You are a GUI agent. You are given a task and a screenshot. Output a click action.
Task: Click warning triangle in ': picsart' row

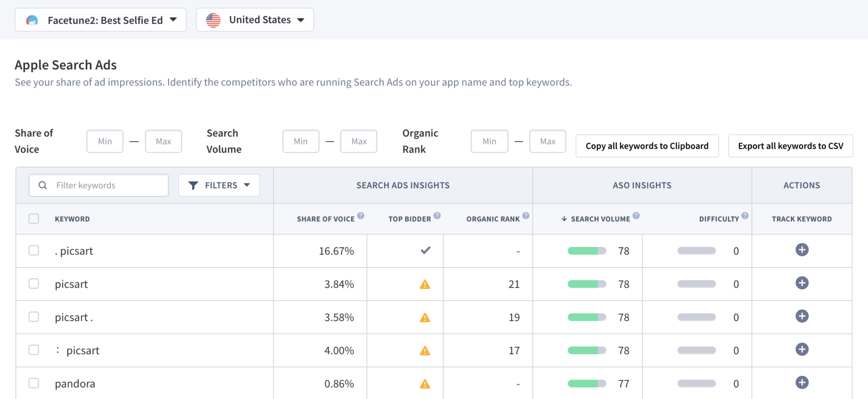click(x=425, y=351)
